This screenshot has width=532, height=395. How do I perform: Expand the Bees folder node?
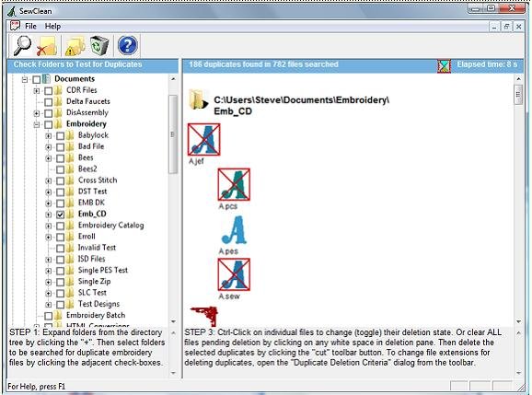(x=49, y=158)
